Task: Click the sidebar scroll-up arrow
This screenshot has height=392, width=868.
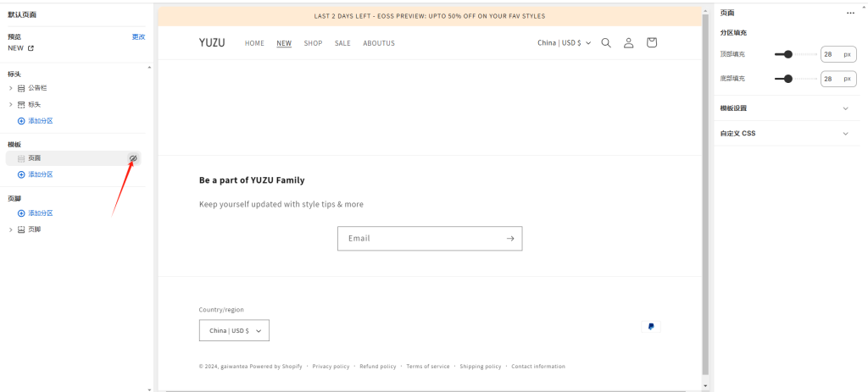Action: [x=149, y=68]
